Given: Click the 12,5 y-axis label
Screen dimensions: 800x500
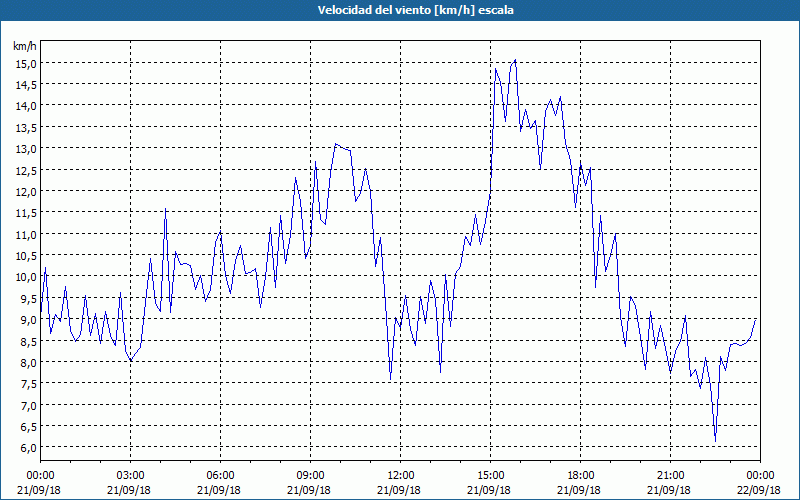Looking at the screenshot, I should pos(27,170).
